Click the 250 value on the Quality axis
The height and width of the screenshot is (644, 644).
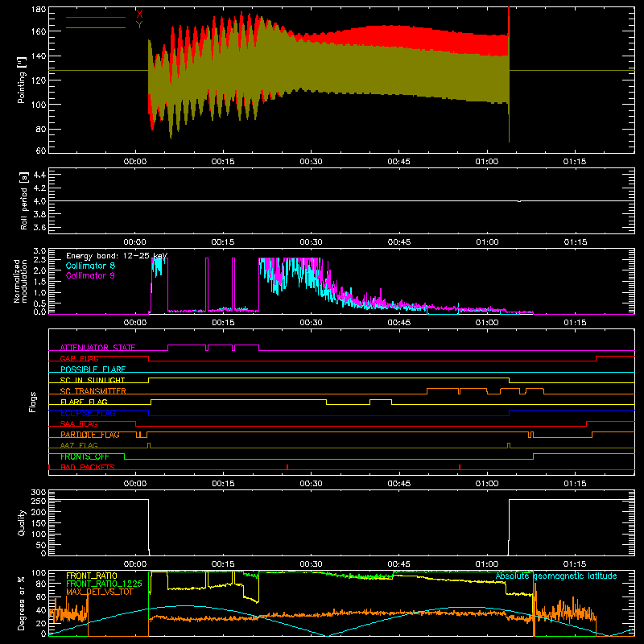click(x=39, y=501)
